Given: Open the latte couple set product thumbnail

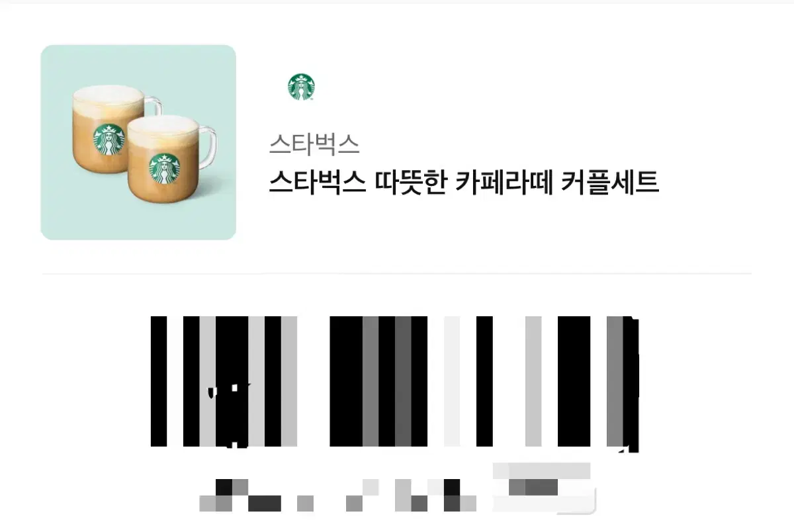Looking at the screenshot, I should tap(138, 142).
